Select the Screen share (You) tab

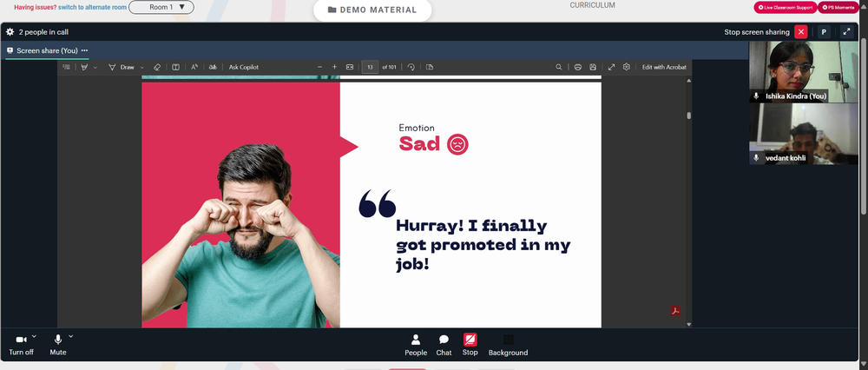tap(47, 50)
